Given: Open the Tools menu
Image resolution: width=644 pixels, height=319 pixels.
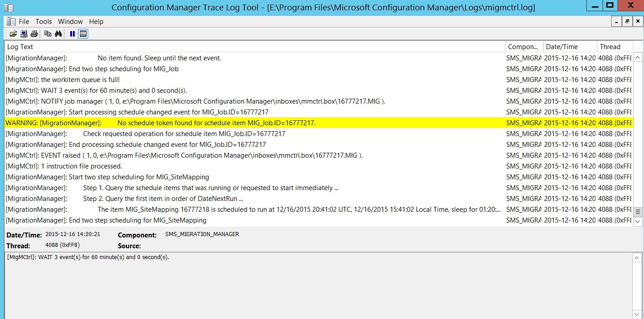Looking at the screenshot, I should point(43,21).
